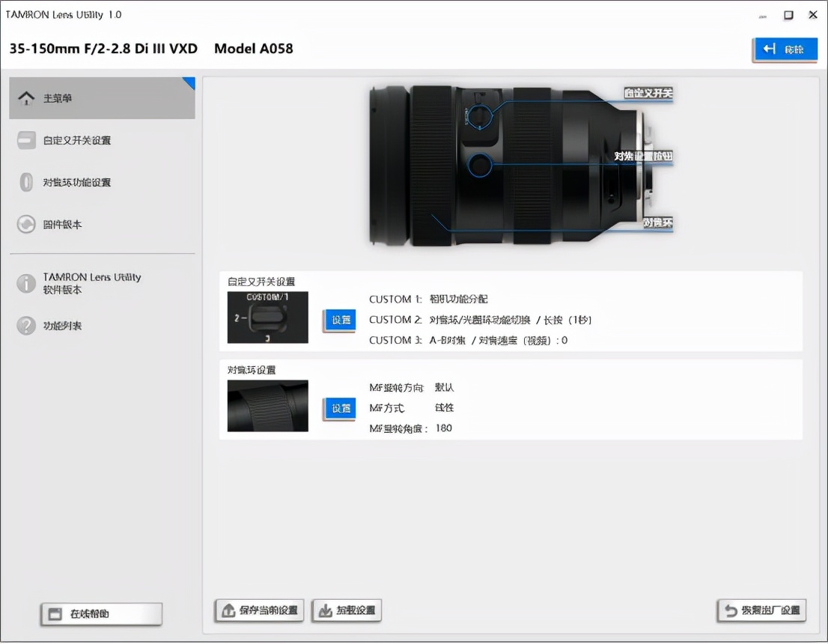828x644 pixels.
Task: Click the info circle icon in sidebar
Action: [x=26, y=283]
